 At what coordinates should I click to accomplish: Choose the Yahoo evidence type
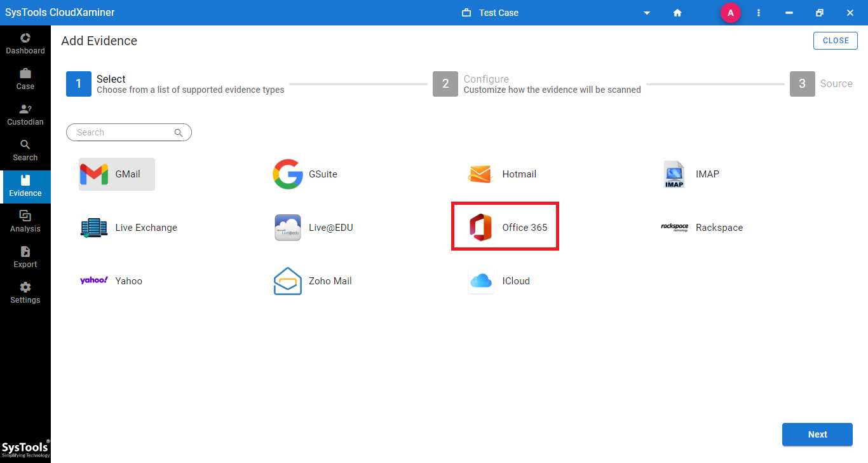tap(111, 280)
